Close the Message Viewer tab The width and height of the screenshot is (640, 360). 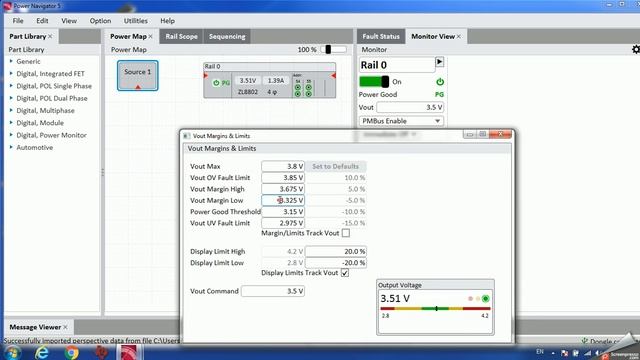coord(65,327)
